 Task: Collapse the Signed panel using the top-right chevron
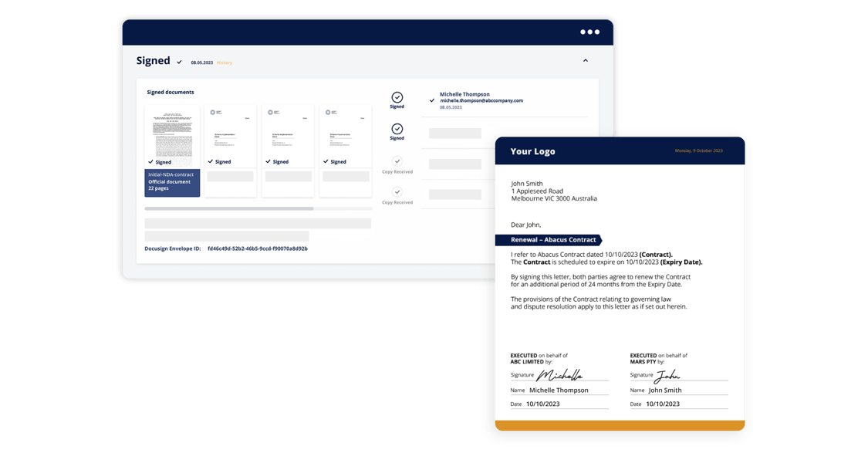[585, 59]
